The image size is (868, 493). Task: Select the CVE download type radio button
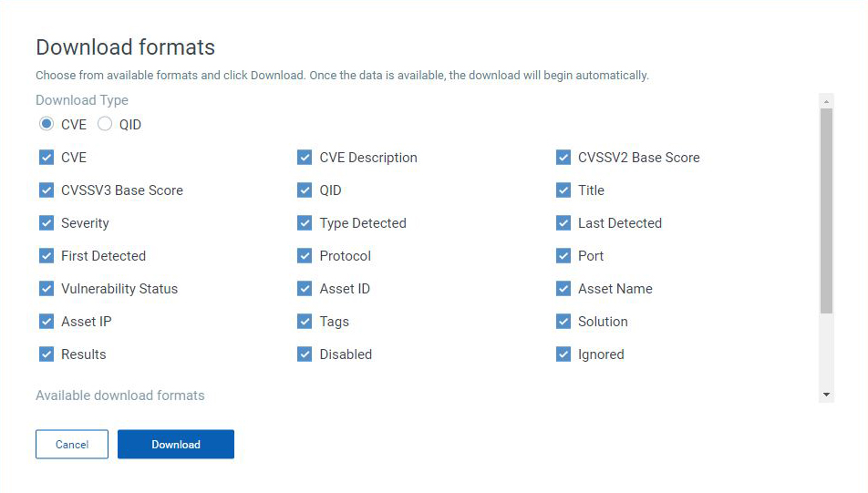(46, 124)
